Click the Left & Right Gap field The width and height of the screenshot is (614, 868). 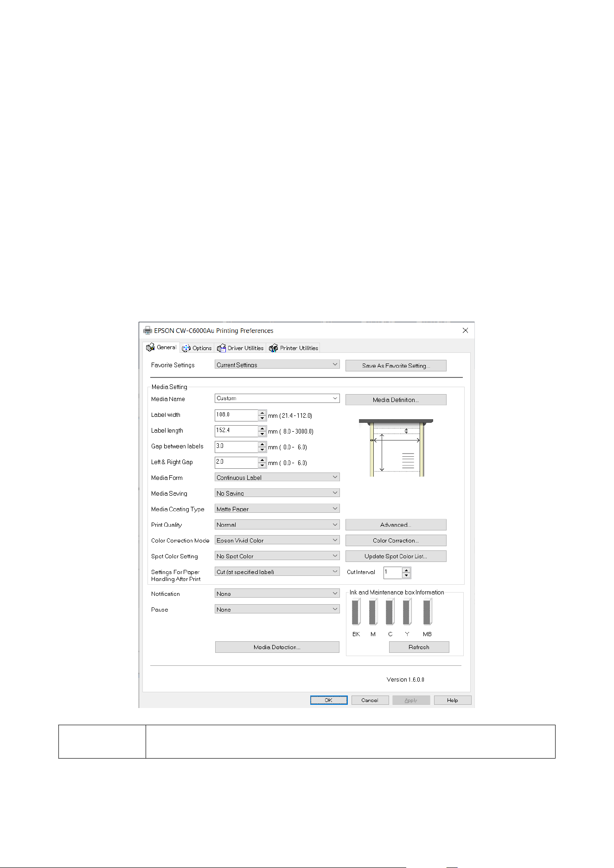coord(237,462)
